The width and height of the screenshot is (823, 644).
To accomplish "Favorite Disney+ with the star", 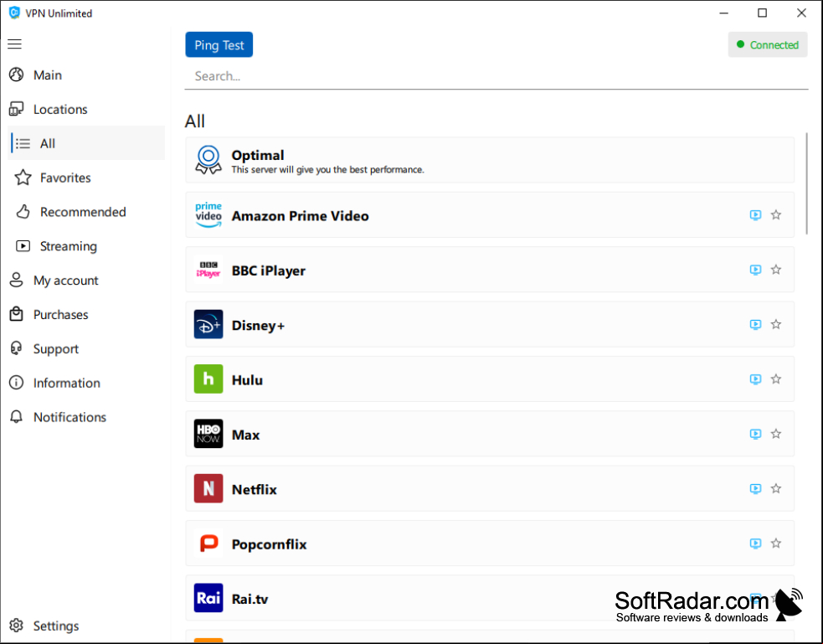I will tap(776, 324).
